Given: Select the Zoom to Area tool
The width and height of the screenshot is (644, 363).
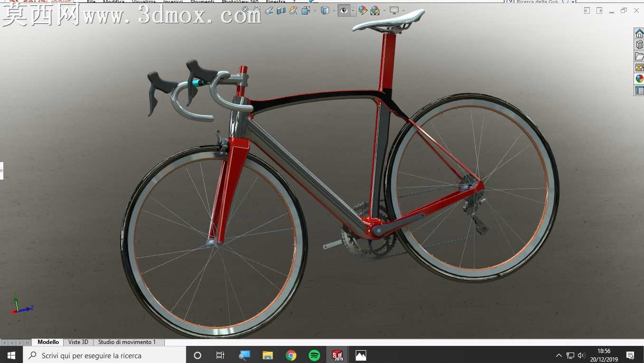Looking at the screenshot, I should tap(257, 10).
